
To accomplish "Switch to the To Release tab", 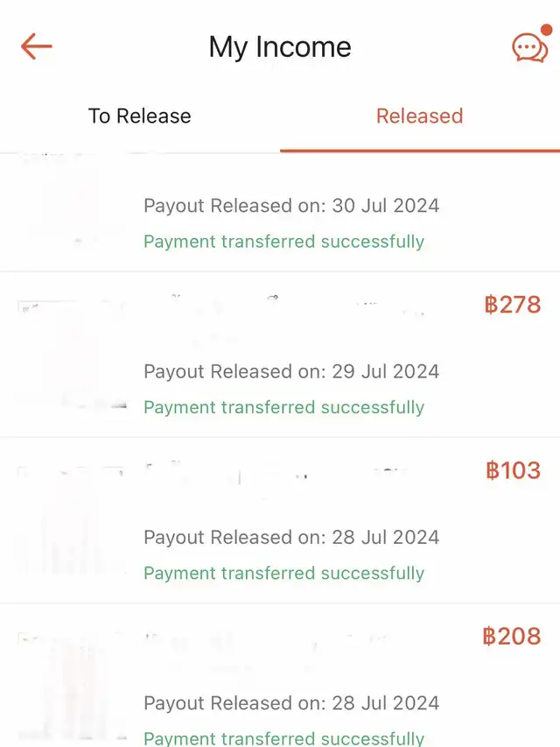I will [140, 116].
